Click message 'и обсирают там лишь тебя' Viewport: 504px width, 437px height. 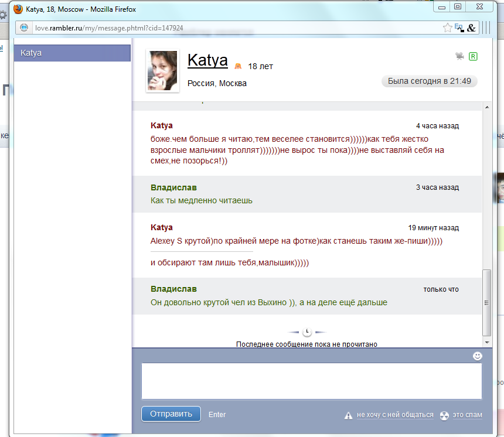pyautogui.click(x=230, y=262)
